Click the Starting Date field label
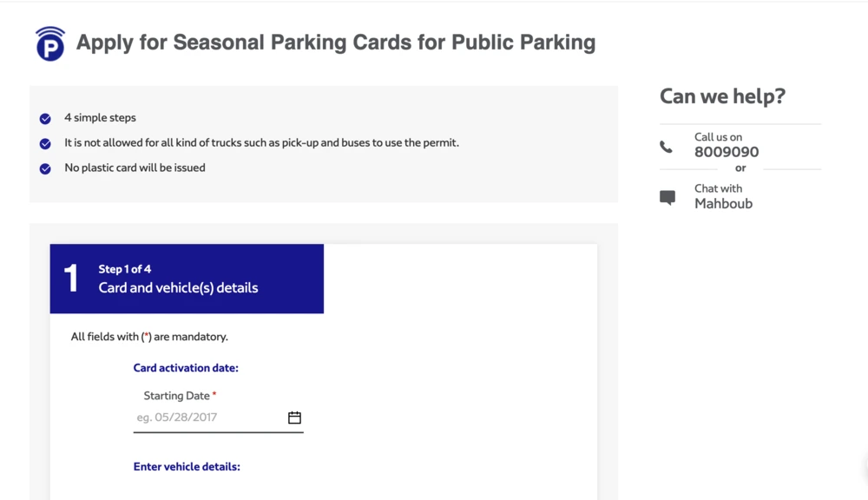Screen dimensions: 868x500 point(180,396)
